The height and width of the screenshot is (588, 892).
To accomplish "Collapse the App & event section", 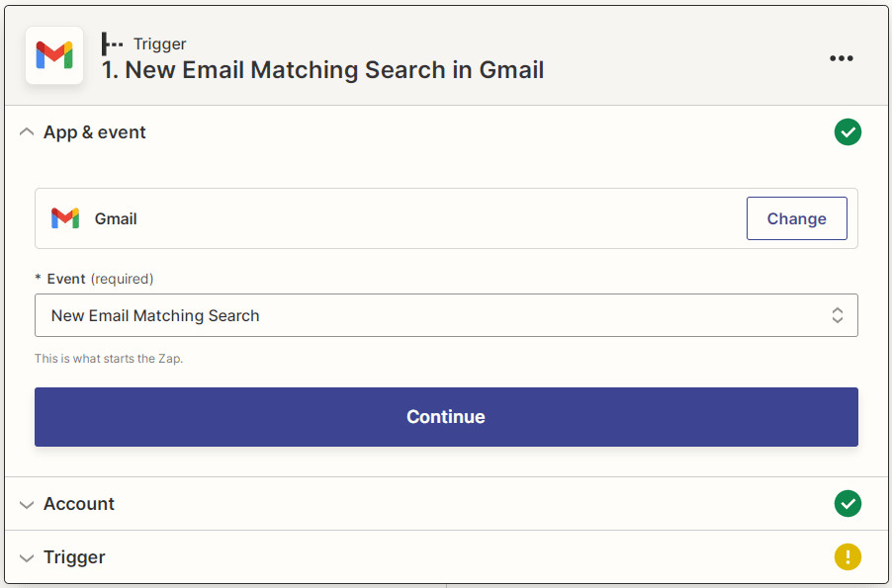I will (27, 130).
